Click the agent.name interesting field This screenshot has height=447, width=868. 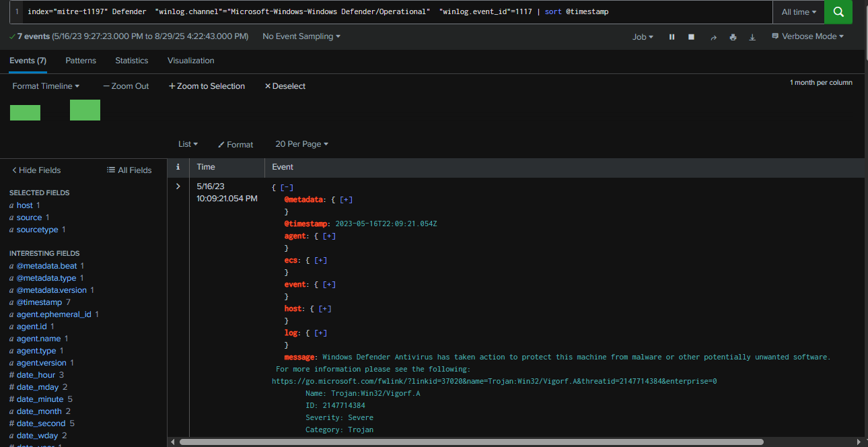coord(38,339)
